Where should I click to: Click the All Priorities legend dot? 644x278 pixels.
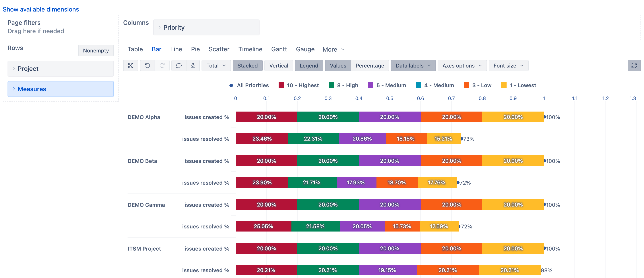231,85
